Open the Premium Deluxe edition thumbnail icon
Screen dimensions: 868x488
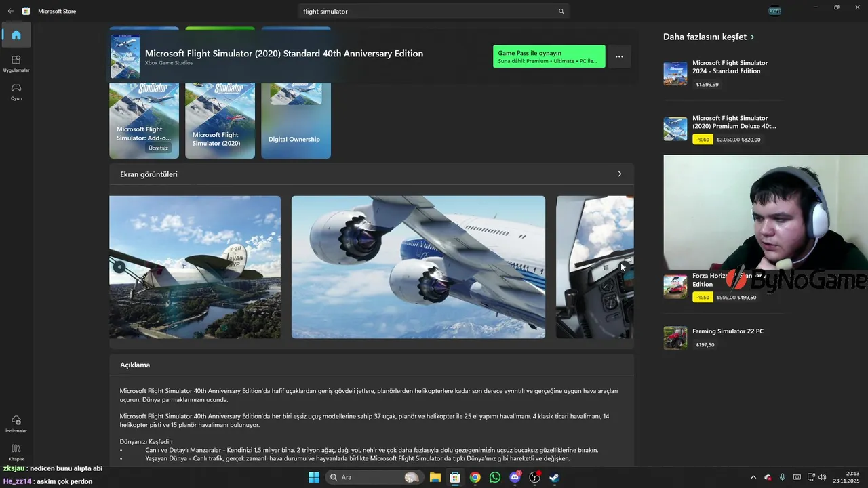(x=675, y=129)
